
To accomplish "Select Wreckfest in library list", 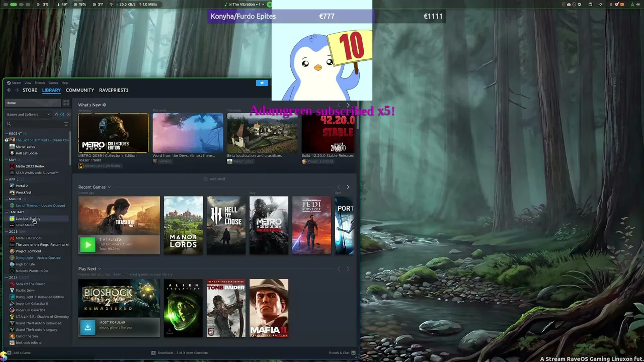I will [x=24, y=193].
